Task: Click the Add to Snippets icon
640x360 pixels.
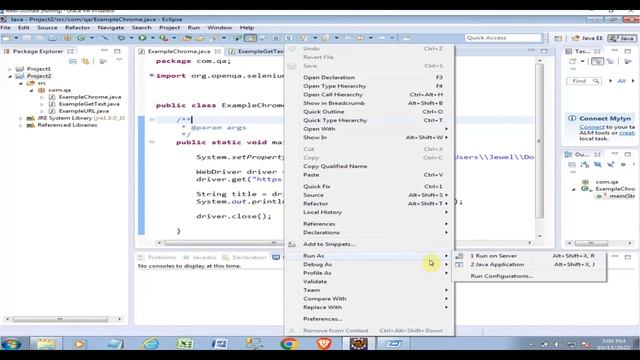Action: [292, 244]
